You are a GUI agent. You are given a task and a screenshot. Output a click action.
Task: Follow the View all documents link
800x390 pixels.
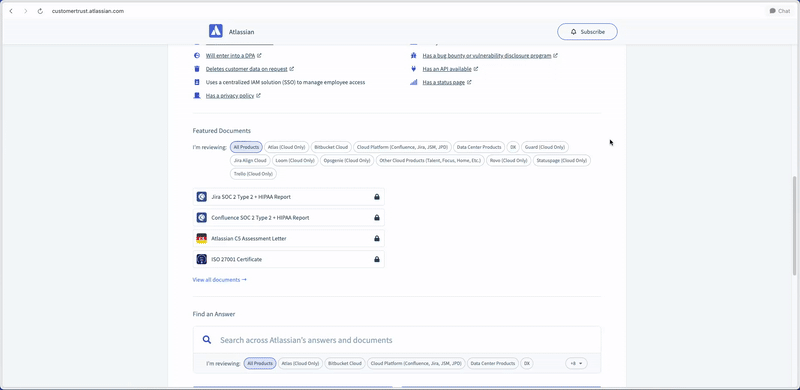tap(219, 280)
